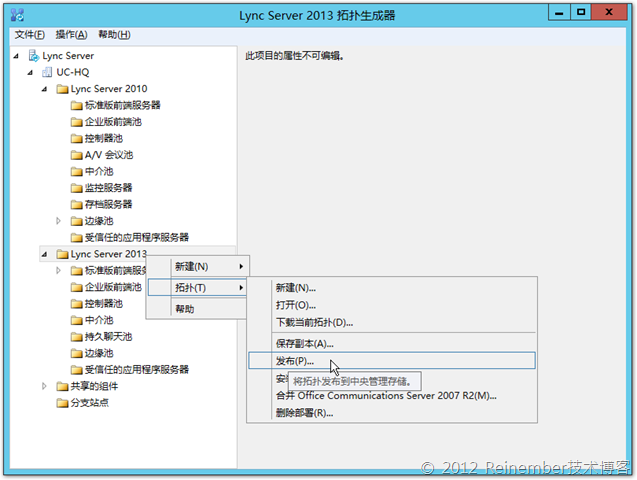Image resolution: width=637 pixels, height=480 pixels.
Task: Select 受信任的应用程序服务器 under Lync Server 2010
Action: pyautogui.click(x=137, y=238)
